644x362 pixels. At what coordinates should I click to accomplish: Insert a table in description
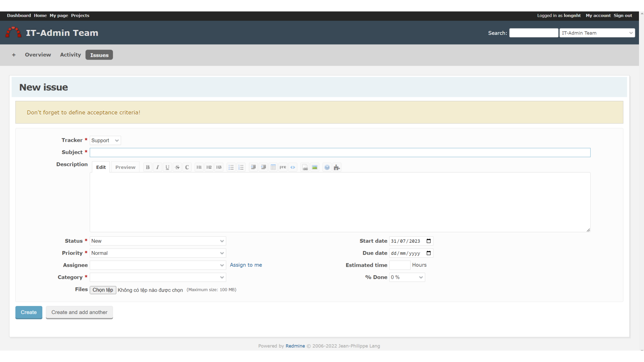click(x=273, y=167)
